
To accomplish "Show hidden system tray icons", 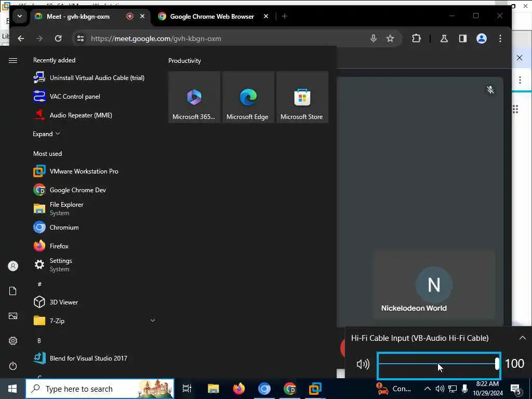I will pyautogui.click(x=428, y=389).
